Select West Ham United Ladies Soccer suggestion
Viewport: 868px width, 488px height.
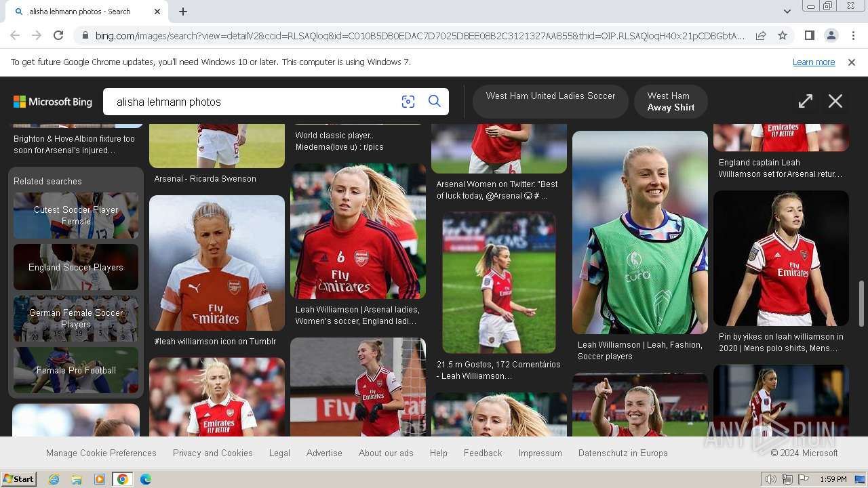(x=551, y=101)
